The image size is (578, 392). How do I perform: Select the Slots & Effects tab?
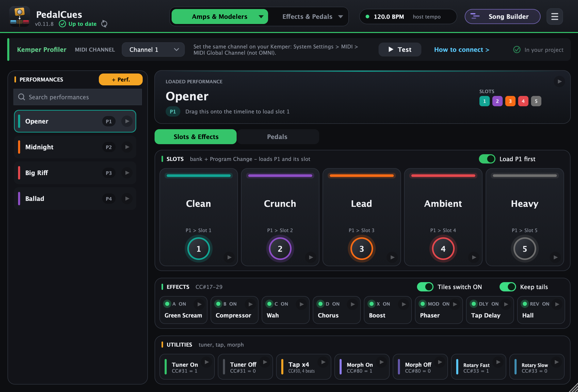tap(196, 137)
